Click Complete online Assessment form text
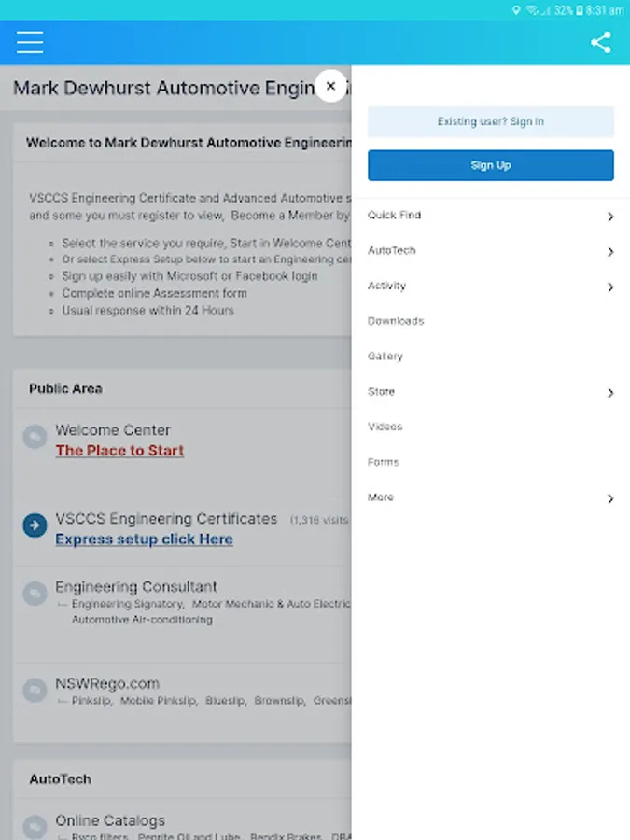630x840 pixels. 154,294
